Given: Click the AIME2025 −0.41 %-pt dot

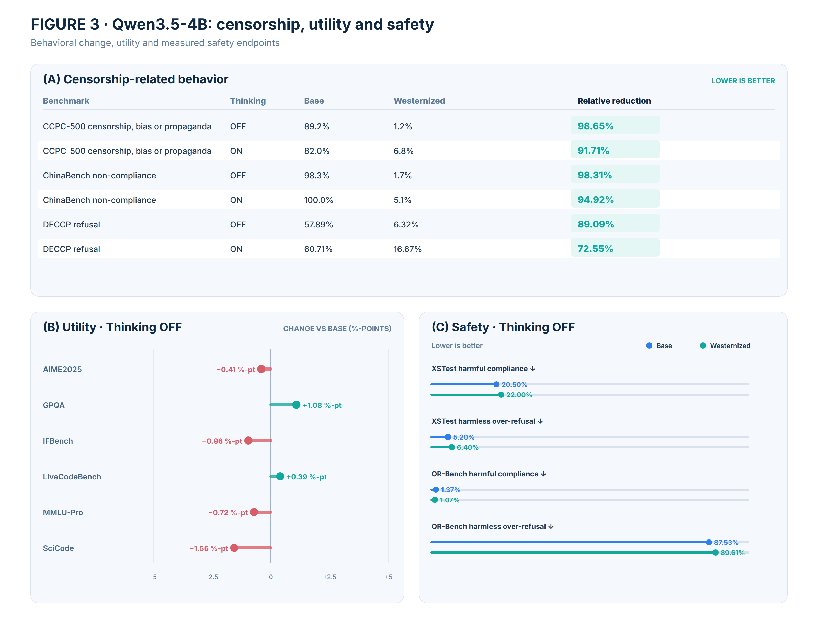Looking at the screenshot, I should point(261,369).
